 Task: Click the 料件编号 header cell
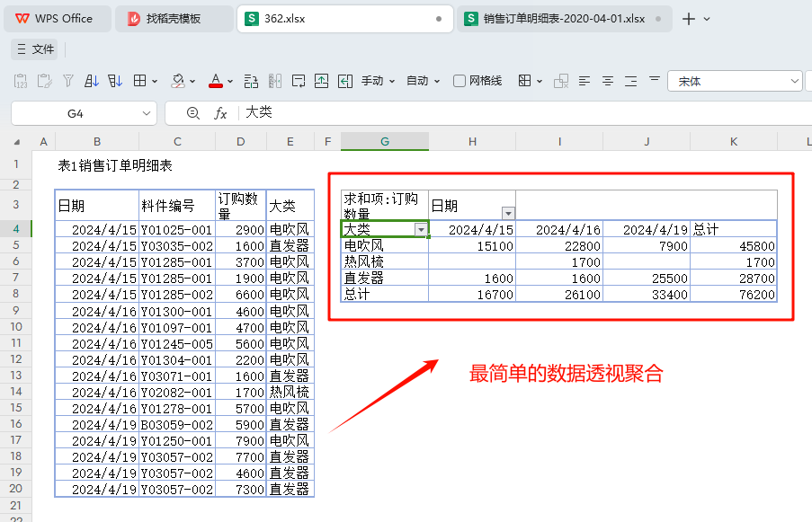pos(177,206)
